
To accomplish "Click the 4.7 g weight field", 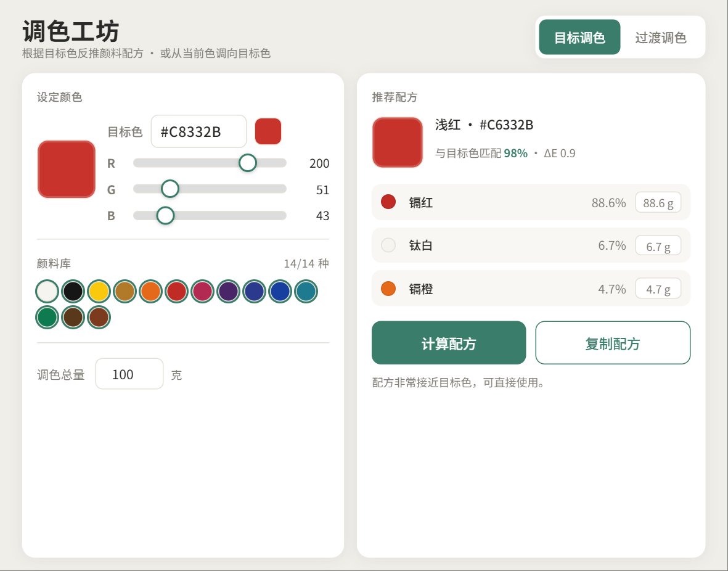I will pyautogui.click(x=658, y=289).
